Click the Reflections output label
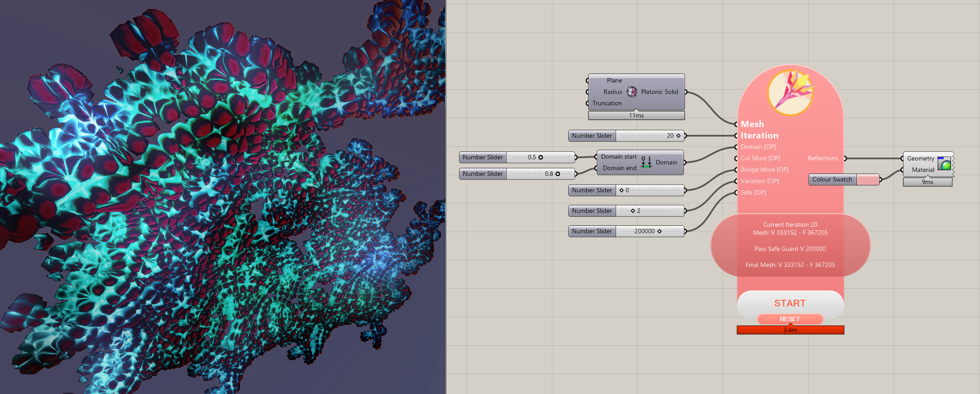The height and width of the screenshot is (394, 980). [x=823, y=158]
